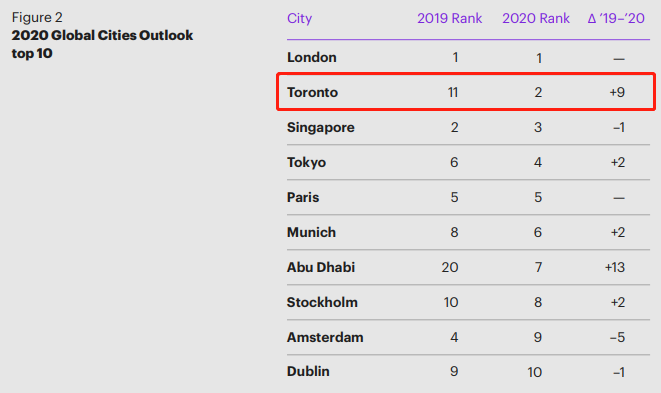Click Toronto's 2019 rank value 11
661x393 pixels.
[453, 92]
